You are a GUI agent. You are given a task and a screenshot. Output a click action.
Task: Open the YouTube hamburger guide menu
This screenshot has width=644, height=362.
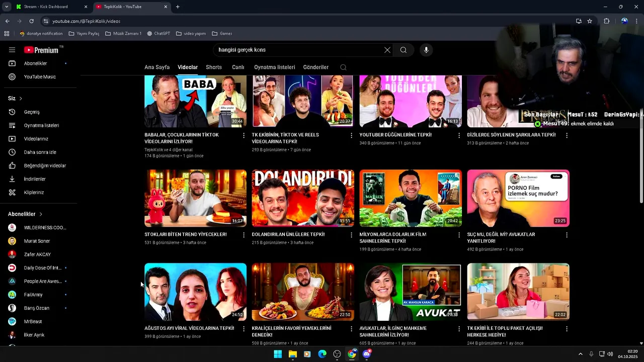coord(12,50)
